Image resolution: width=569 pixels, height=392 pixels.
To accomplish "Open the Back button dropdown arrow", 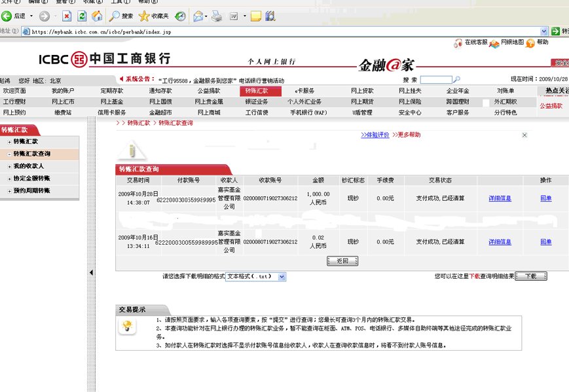I will click(31, 18).
